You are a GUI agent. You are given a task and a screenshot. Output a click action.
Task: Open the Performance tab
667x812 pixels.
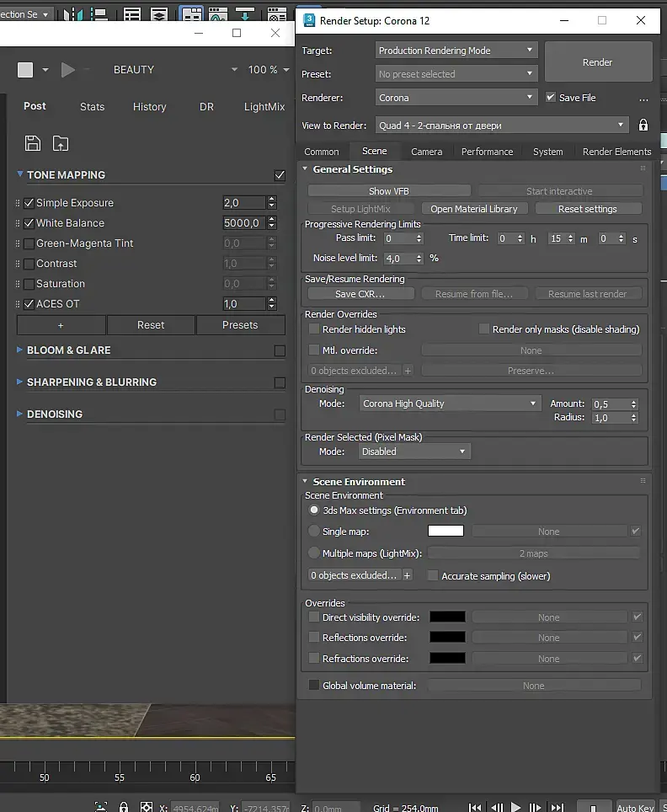[x=488, y=152]
